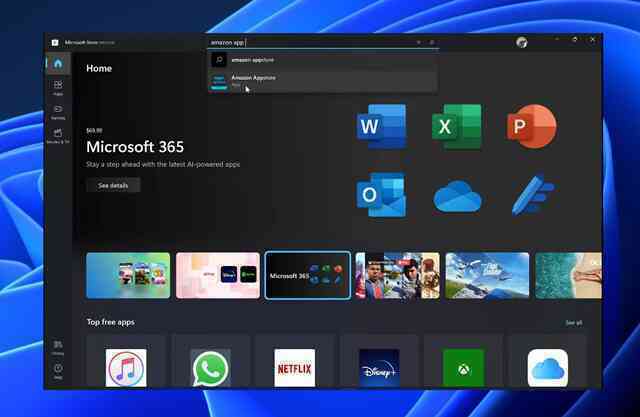Select the 'amazon appstore' search suggestion

click(x=323, y=60)
